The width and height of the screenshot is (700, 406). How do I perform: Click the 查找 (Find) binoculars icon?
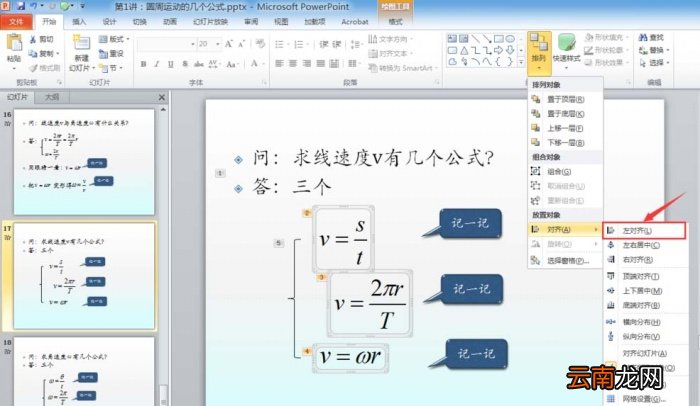tap(643, 38)
